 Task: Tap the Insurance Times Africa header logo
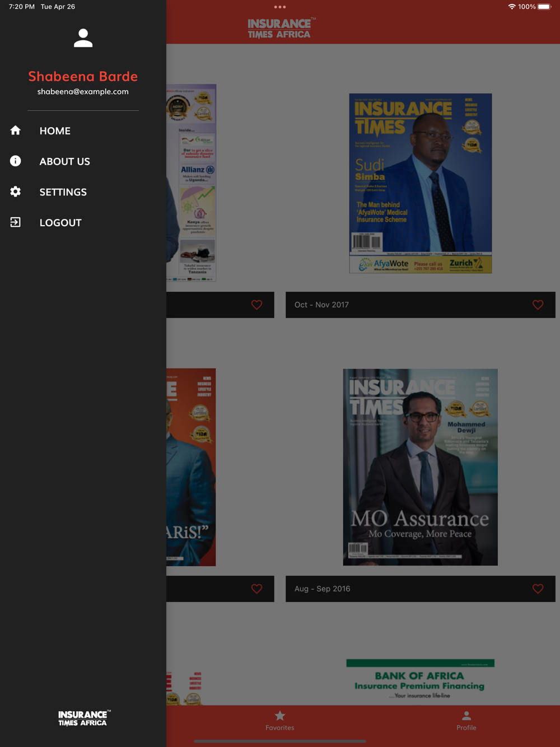click(x=282, y=28)
